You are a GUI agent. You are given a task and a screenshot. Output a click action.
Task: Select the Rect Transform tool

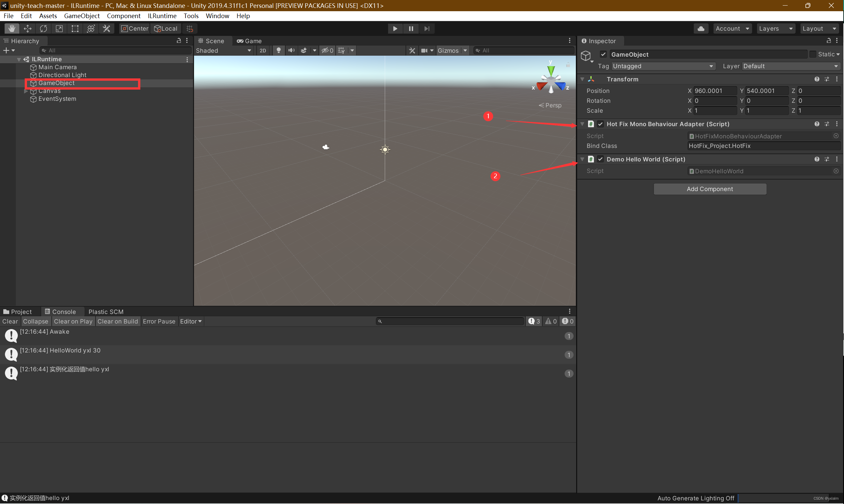click(75, 29)
